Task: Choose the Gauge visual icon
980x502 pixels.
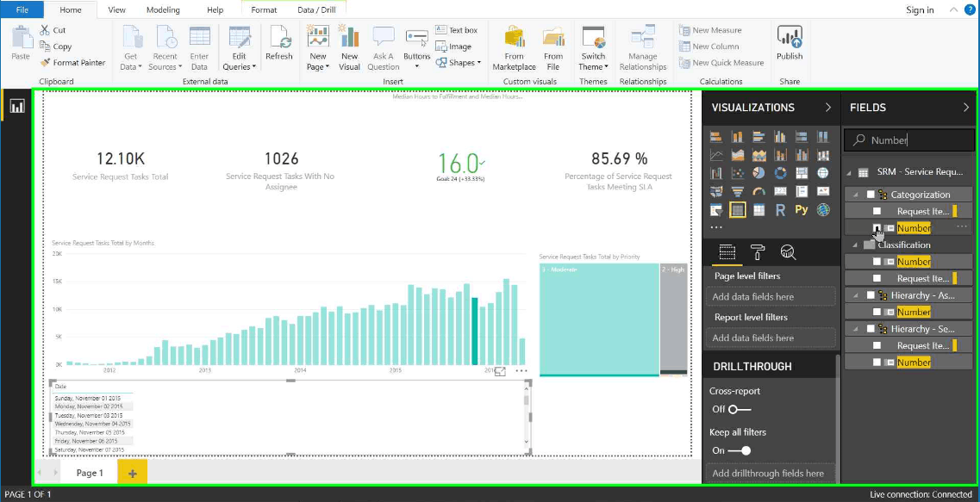Action: pyautogui.click(x=758, y=192)
